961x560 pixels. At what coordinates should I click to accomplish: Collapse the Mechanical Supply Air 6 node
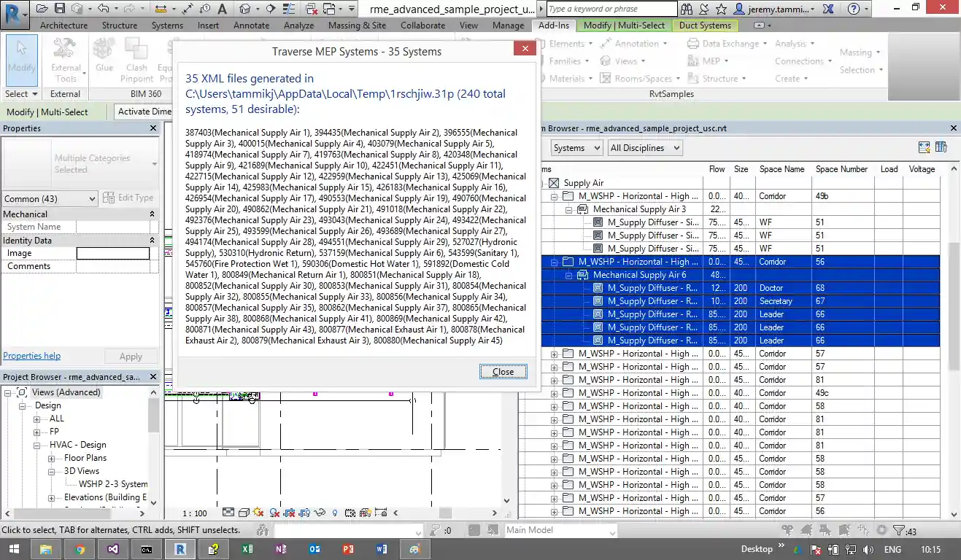click(x=568, y=275)
